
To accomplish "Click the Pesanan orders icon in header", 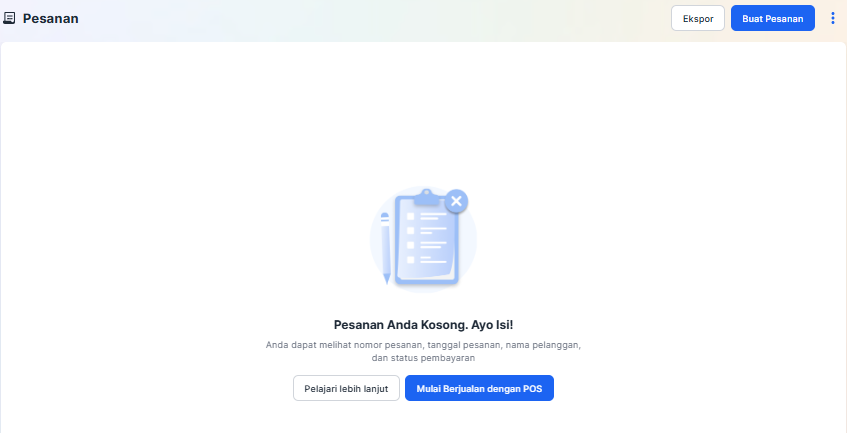I will 10,18.
